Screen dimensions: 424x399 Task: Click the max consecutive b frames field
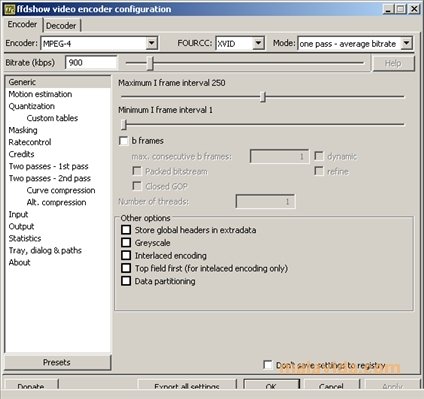tap(279, 156)
